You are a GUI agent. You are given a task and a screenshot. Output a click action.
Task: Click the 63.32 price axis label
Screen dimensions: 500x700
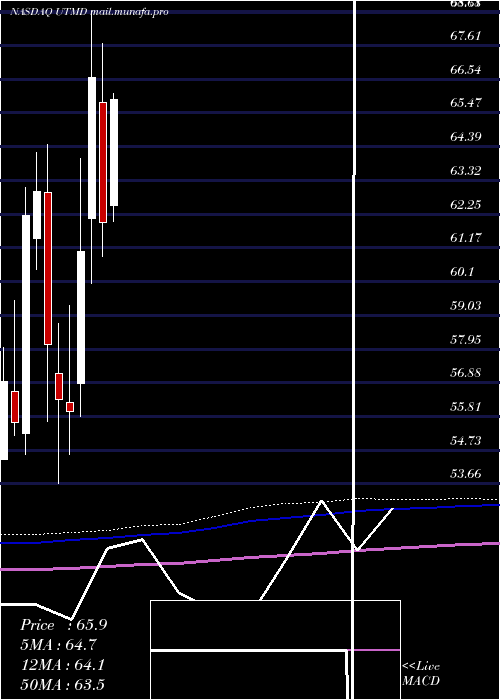tap(466, 170)
